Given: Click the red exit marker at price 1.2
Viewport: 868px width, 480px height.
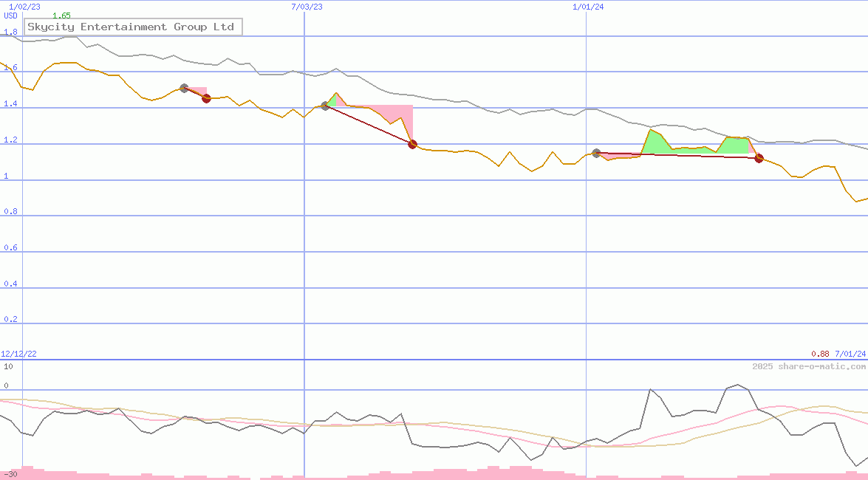Looking at the screenshot, I should [412, 144].
